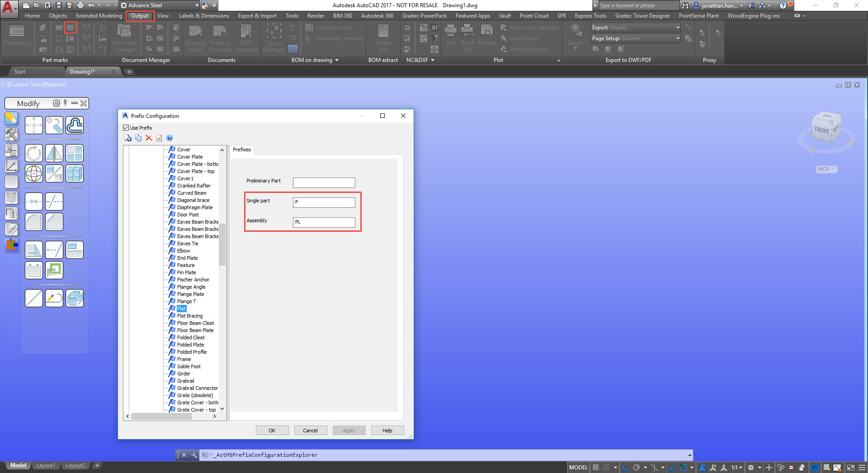Expand the BOM on drawing dropdown

pyautogui.click(x=336, y=60)
